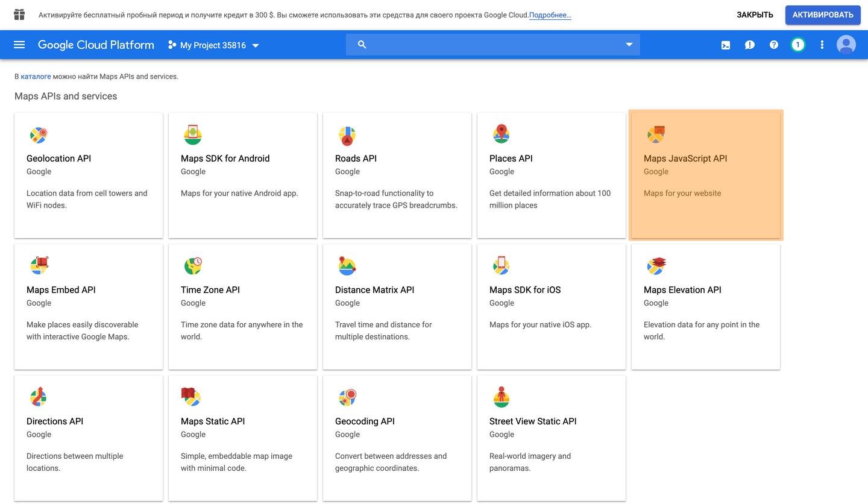This screenshot has height=504, width=868.
Task: Open the hamburger navigation menu
Action: click(x=19, y=45)
